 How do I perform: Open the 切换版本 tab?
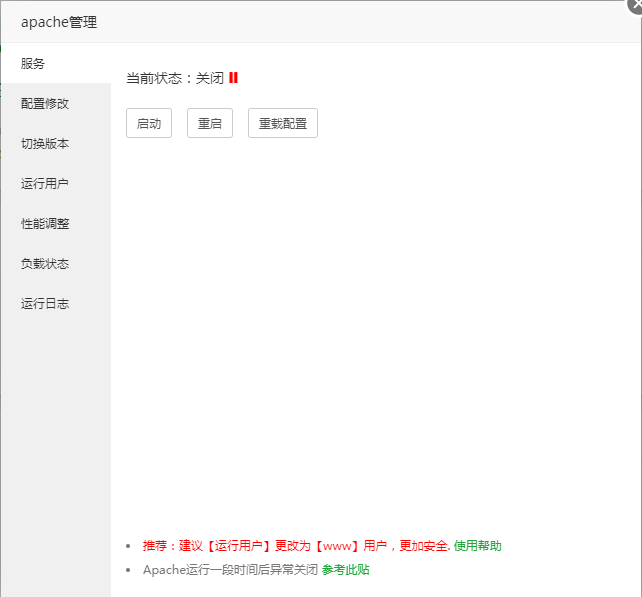(x=56, y=144)
